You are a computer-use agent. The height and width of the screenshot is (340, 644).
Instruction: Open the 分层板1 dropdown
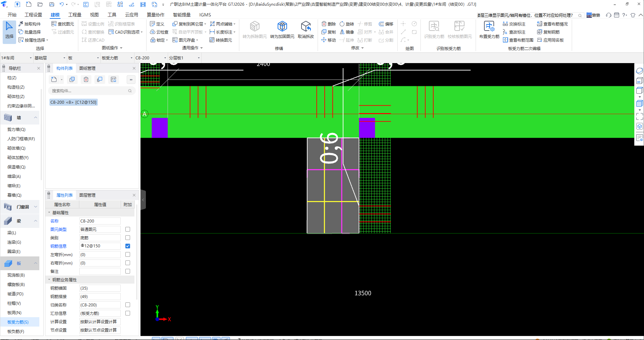(x=185, y=58)
